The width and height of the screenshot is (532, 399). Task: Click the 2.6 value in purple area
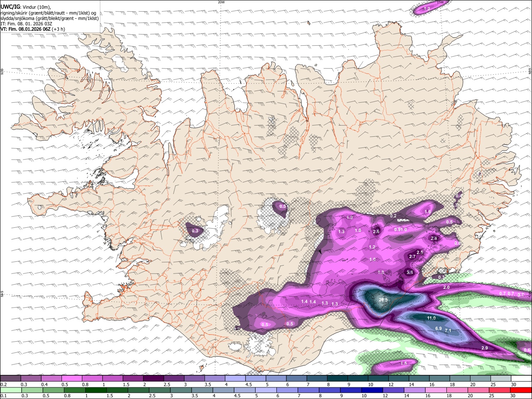[x=376, y=232]
